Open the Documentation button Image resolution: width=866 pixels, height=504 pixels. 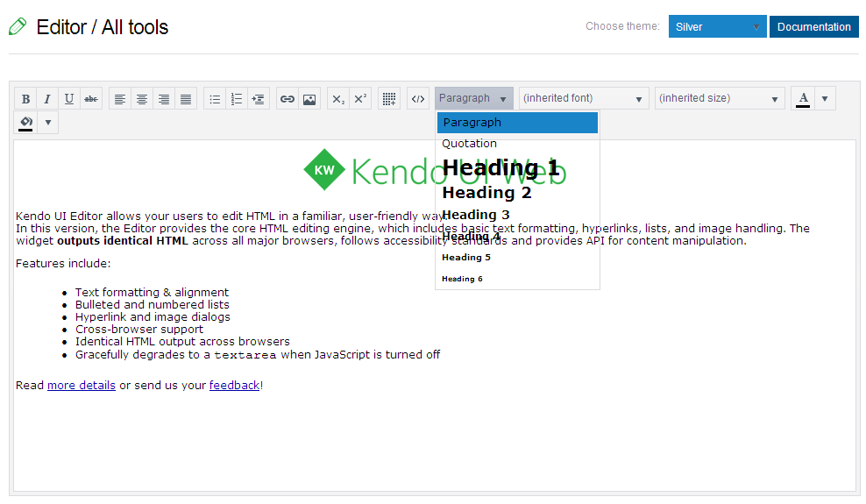coord(814,26)
